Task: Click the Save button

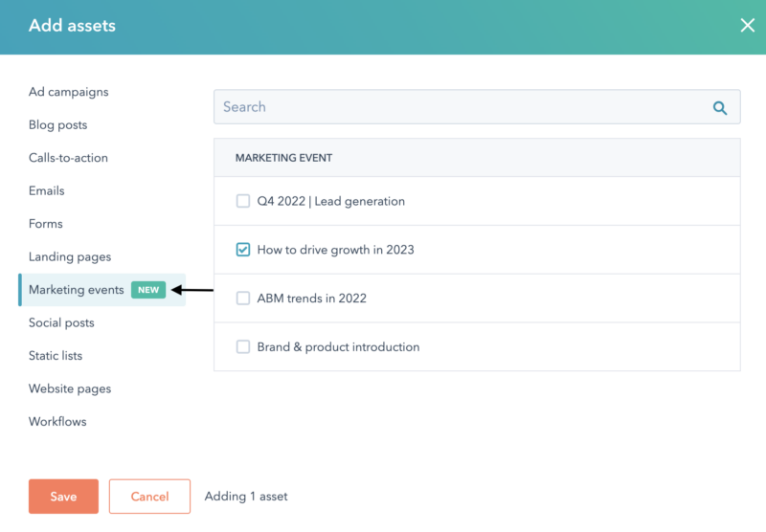Action: (x=63, y=497)
